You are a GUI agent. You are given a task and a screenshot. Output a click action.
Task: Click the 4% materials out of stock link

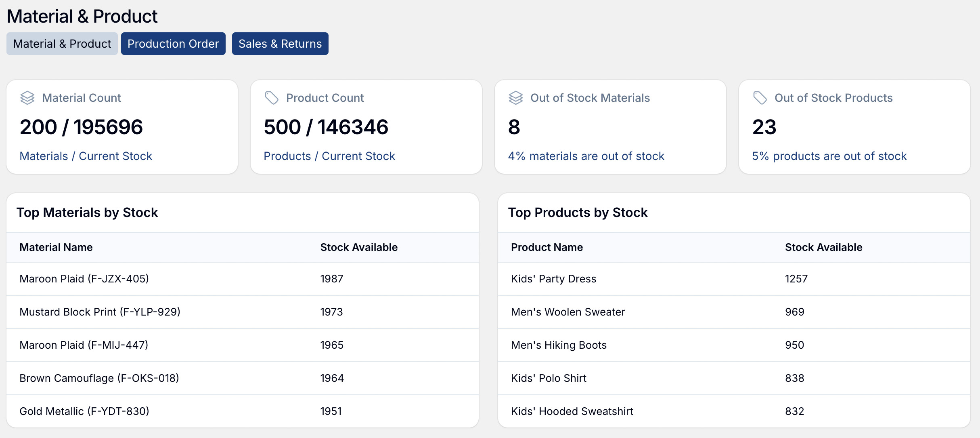(585, 156)
